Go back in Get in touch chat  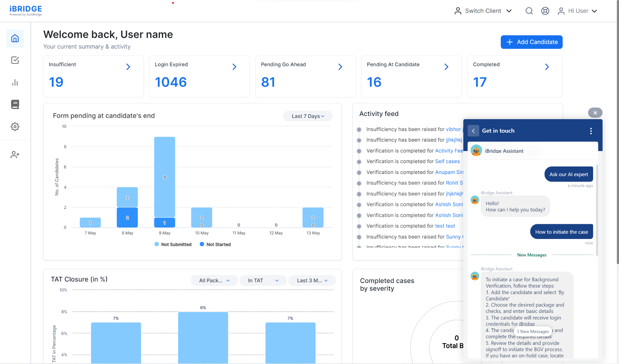click(473, 131)
